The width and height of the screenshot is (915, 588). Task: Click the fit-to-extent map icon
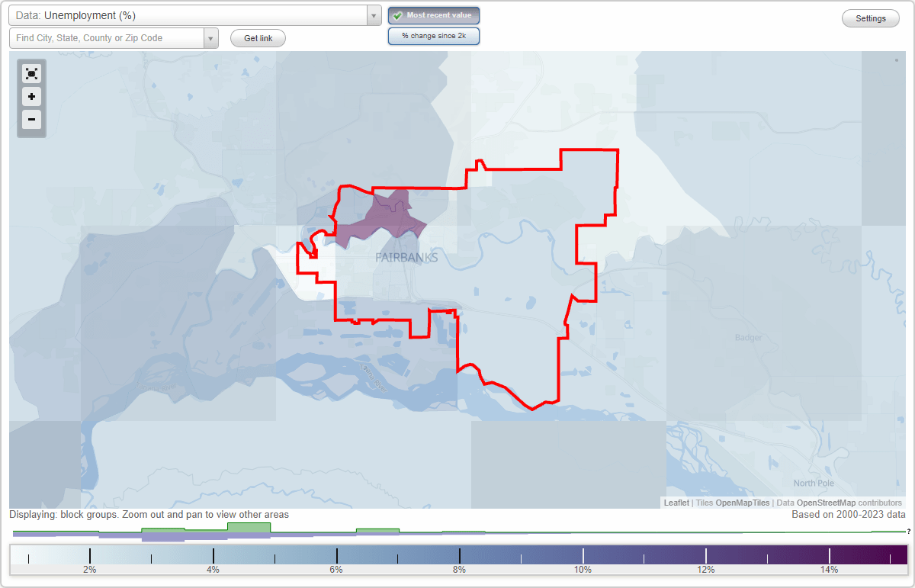coord(31,73)
